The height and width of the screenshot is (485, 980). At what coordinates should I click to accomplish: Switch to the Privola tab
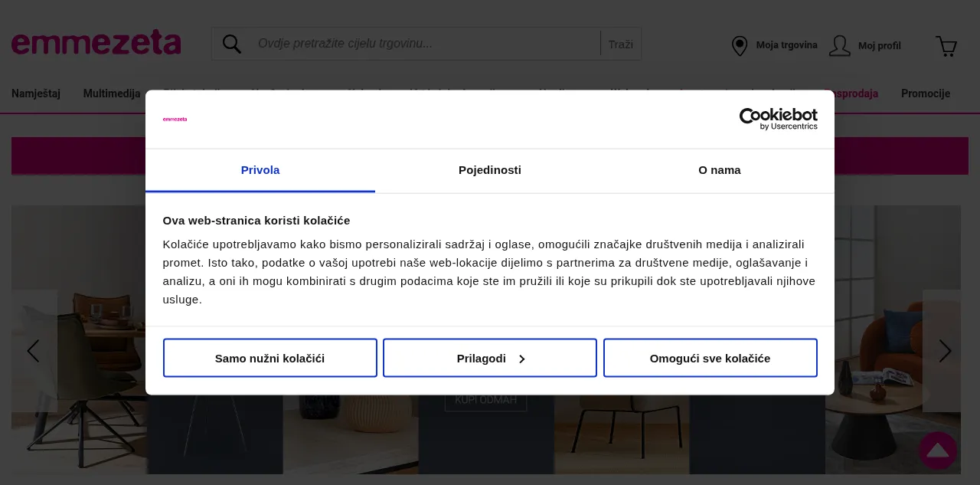point(260,170)
